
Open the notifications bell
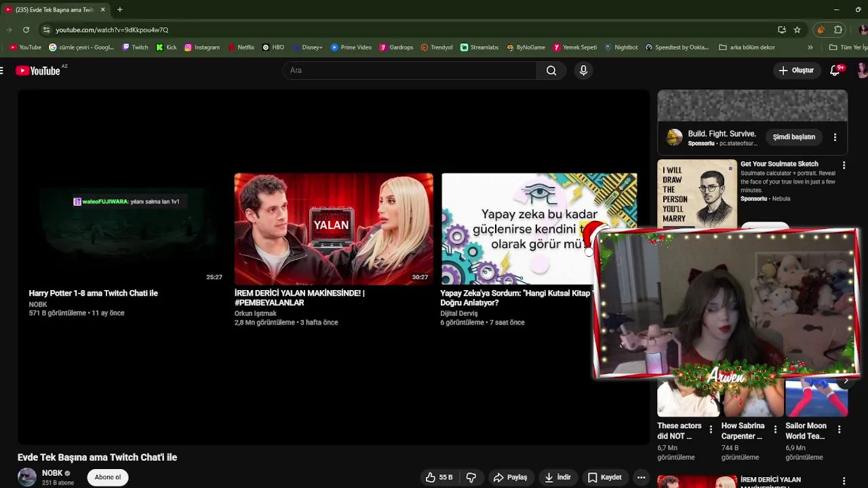[x=835, y=70]
